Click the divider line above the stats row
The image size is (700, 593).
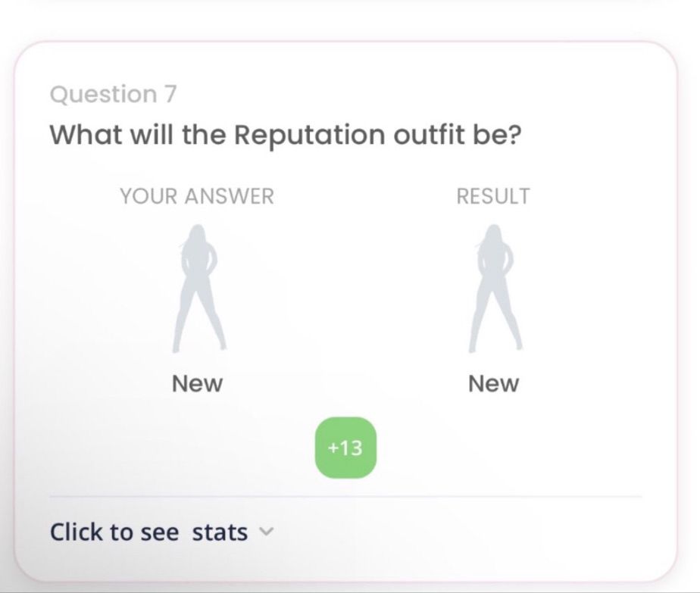click(x=345, y=496)
